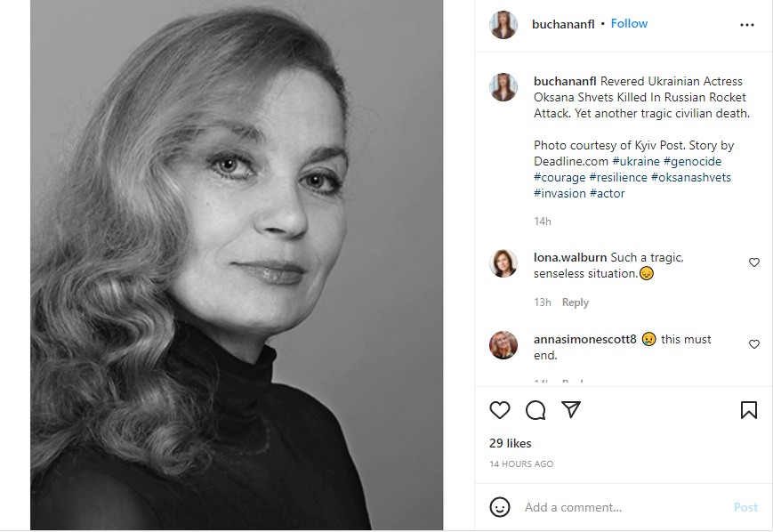Follow the buchananfl account

coord(629,24)
